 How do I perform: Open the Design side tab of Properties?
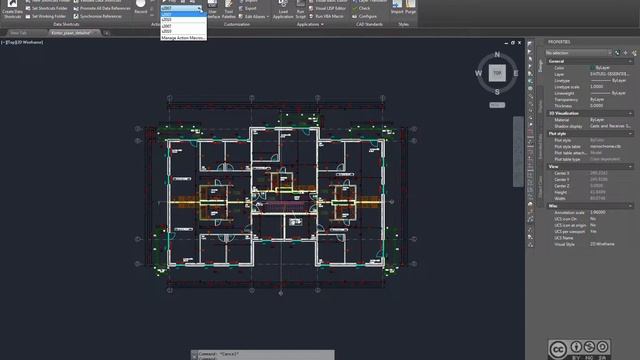(x=540, y=66)
